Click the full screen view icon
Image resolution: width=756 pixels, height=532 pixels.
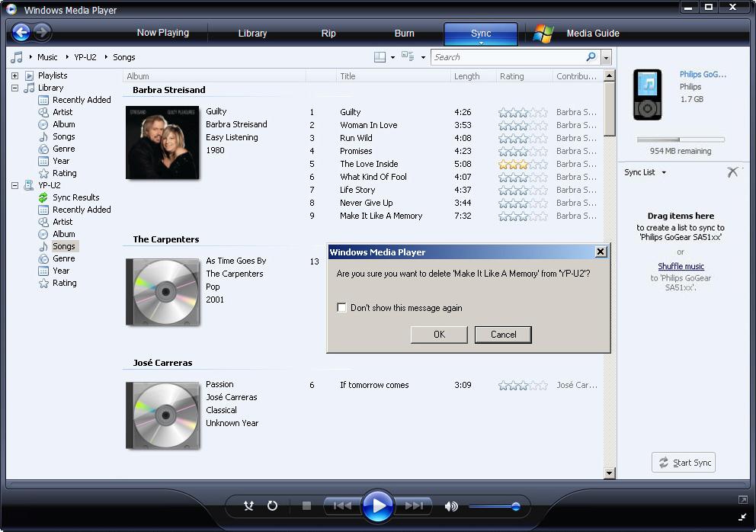pos(742,500)
